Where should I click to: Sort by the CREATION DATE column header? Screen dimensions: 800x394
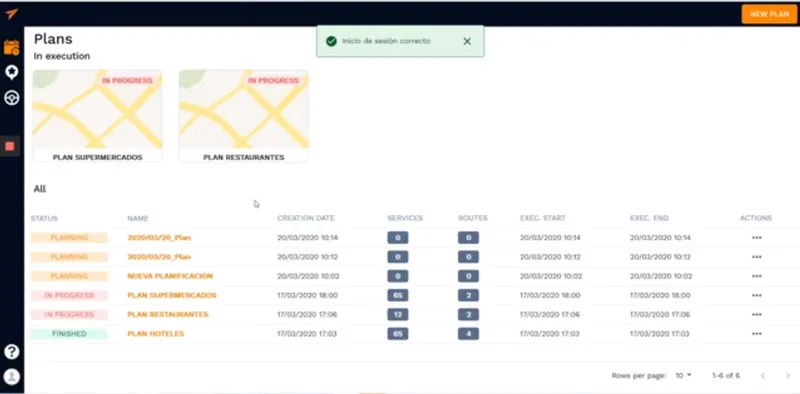pos(306,218)
